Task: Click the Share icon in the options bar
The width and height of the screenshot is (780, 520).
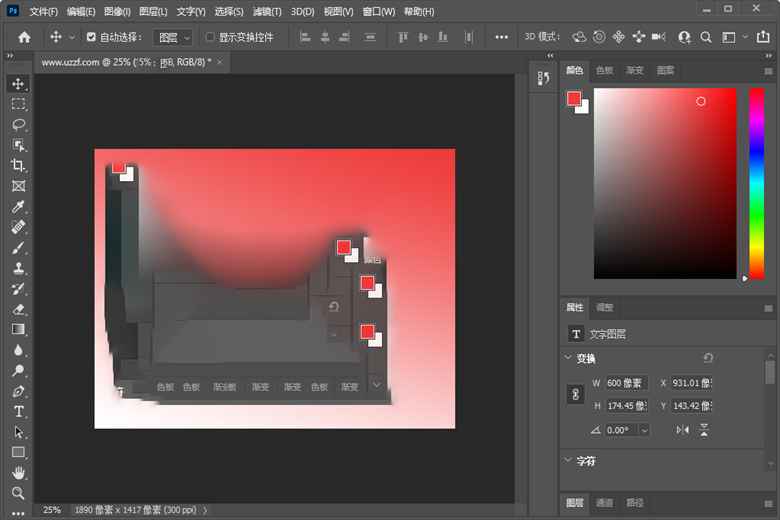Action: tap(763, 37)
